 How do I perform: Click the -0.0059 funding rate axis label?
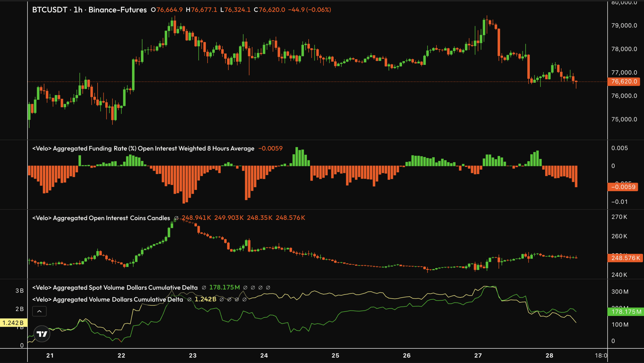pyautogui.click(x=623, y=187)
